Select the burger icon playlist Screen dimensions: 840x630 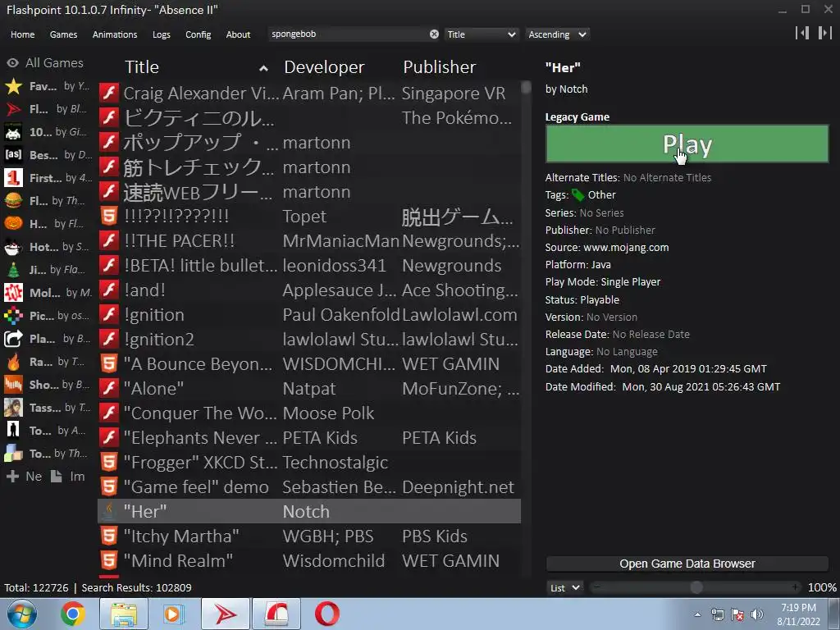[13, 201]
